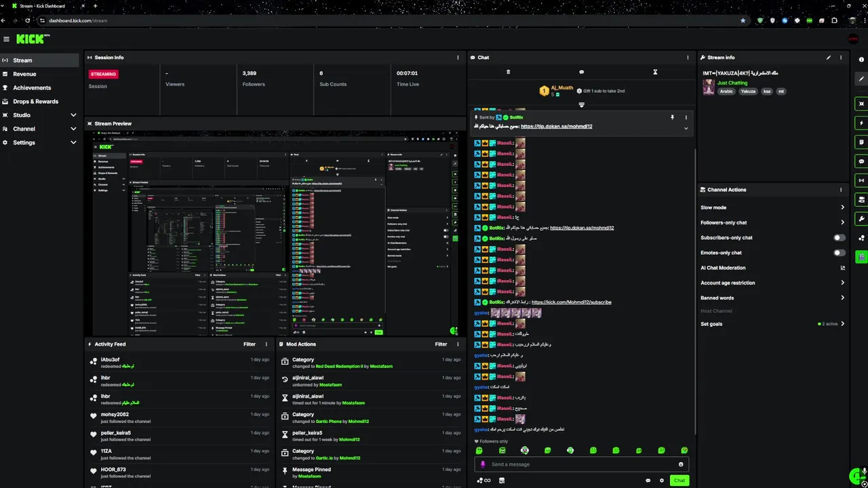Open Slow mode options chevron
Screen dimensions: 868x488
pyautogui.click(x=843, y=207)
